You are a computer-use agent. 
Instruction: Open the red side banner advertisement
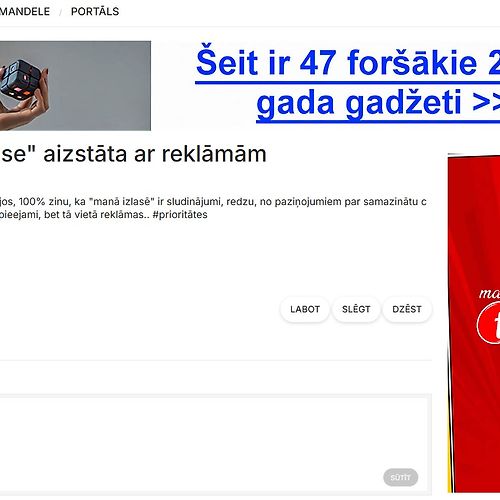click(474, 323)
